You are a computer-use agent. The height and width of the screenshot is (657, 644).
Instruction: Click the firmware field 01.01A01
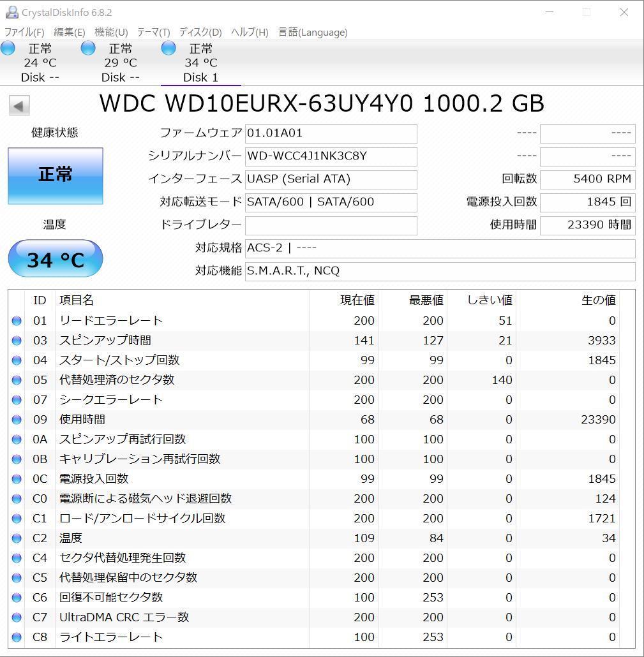pyautogui.click(x=331, y=134)
